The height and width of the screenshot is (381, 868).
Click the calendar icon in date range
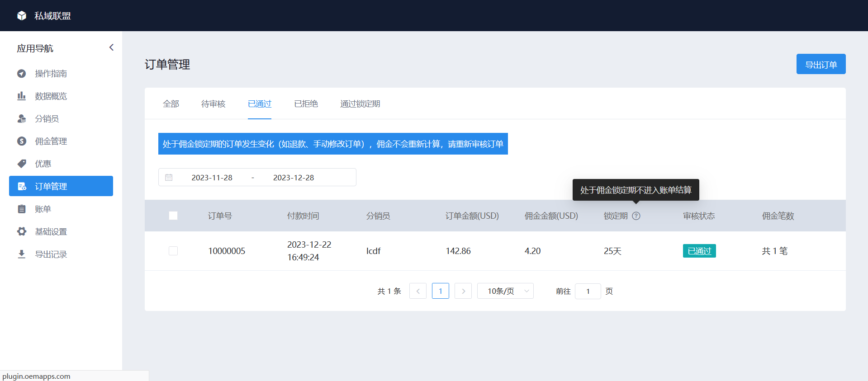click(169, 178)
